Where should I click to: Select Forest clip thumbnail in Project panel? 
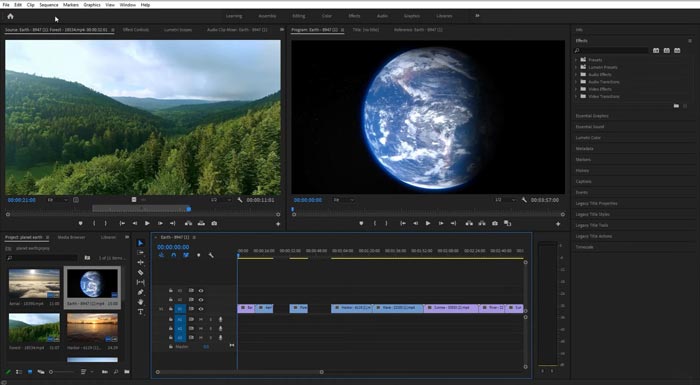coord(34,327)
